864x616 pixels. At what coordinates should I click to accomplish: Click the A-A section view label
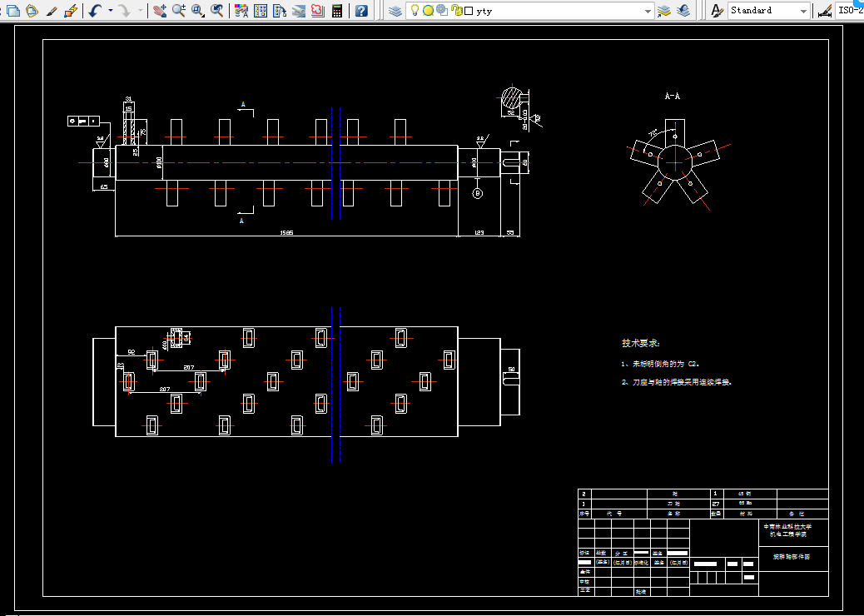[x=673, y=97]
